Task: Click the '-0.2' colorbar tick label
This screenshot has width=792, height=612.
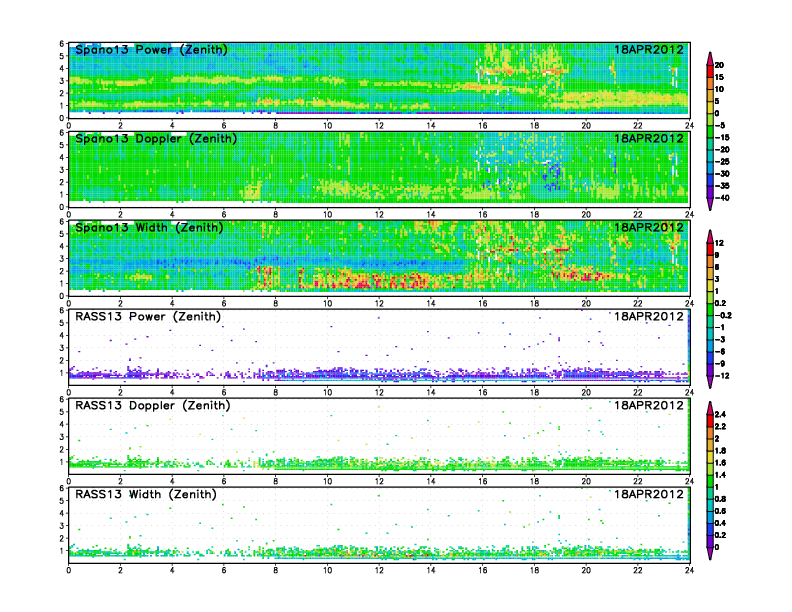Action: (x=723, y=315)
